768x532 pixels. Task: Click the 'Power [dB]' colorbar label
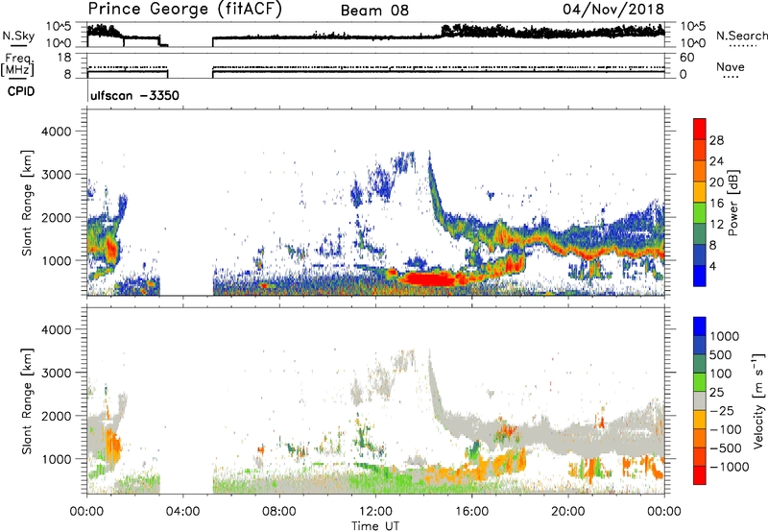tap(733, 203)
